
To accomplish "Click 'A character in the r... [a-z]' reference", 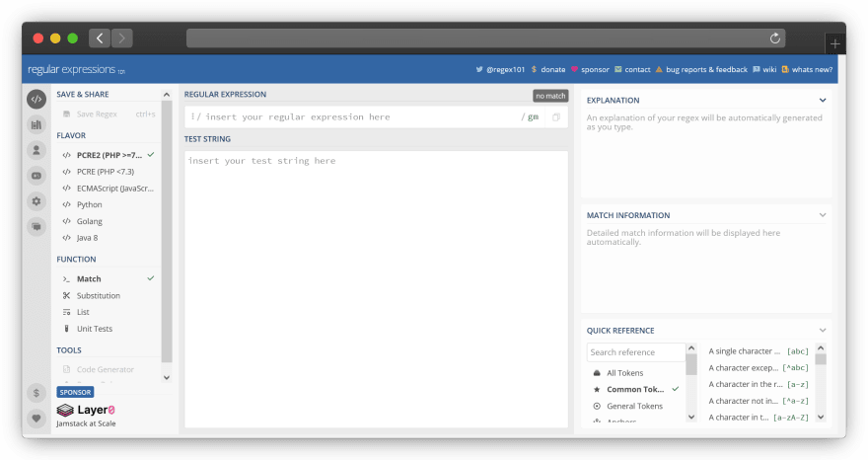I will click(758, 384).
